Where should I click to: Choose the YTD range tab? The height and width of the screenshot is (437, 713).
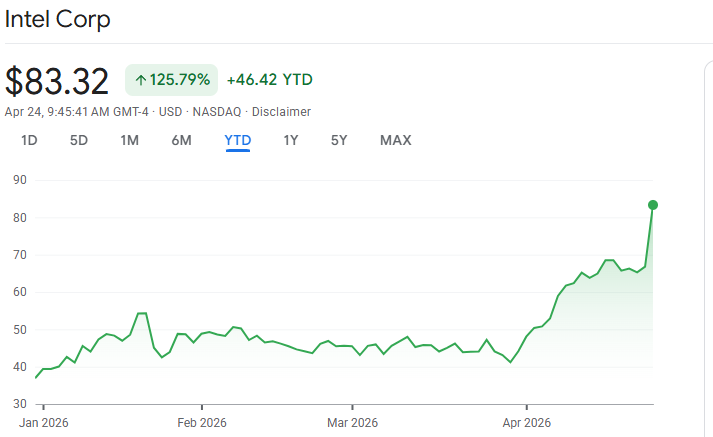tap(238, 140)
